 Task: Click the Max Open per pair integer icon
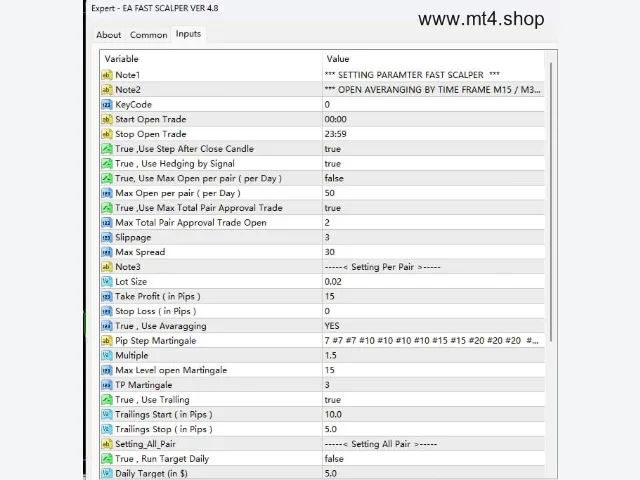[x=107, y=193]
